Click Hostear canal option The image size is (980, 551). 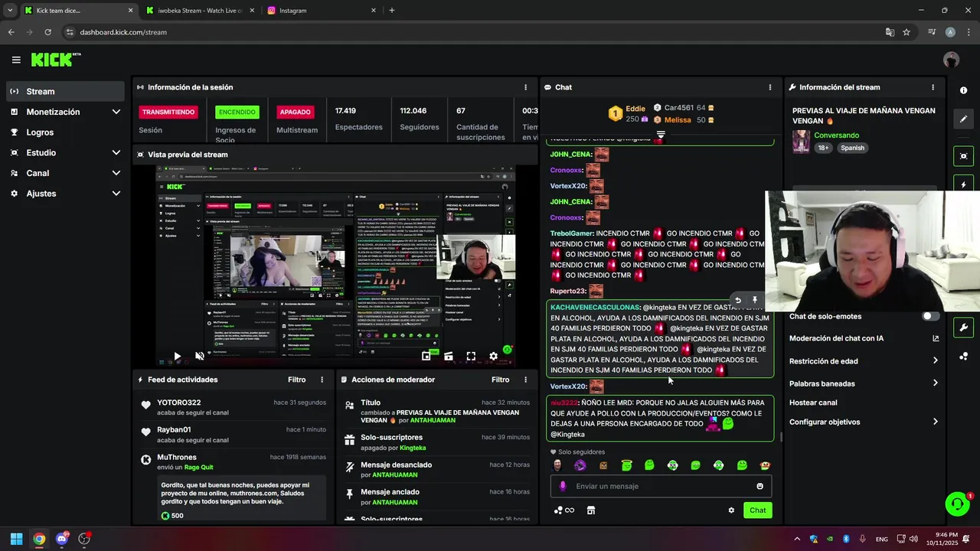pyautogui.click(x=813, y=403)
